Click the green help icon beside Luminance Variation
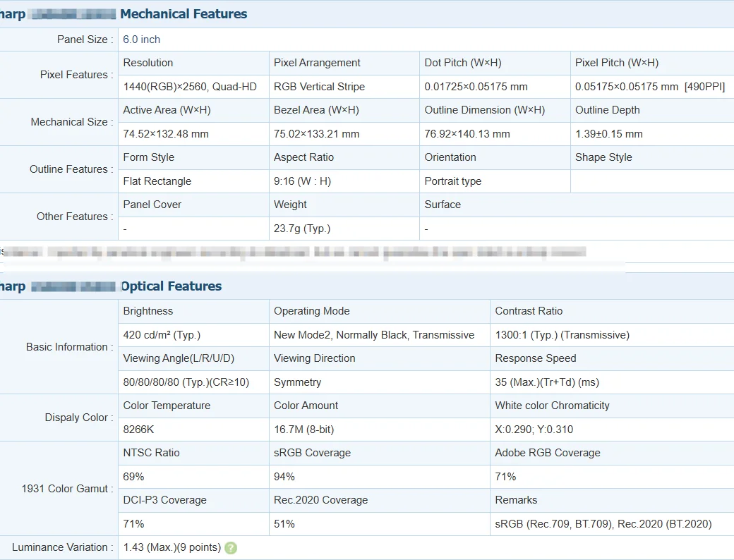This screenshot has width=734, height=560. pyautogui.click(x=231, y=548)
